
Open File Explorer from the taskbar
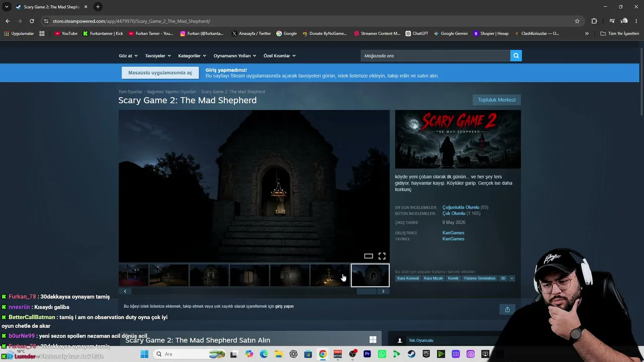[278, 354]
